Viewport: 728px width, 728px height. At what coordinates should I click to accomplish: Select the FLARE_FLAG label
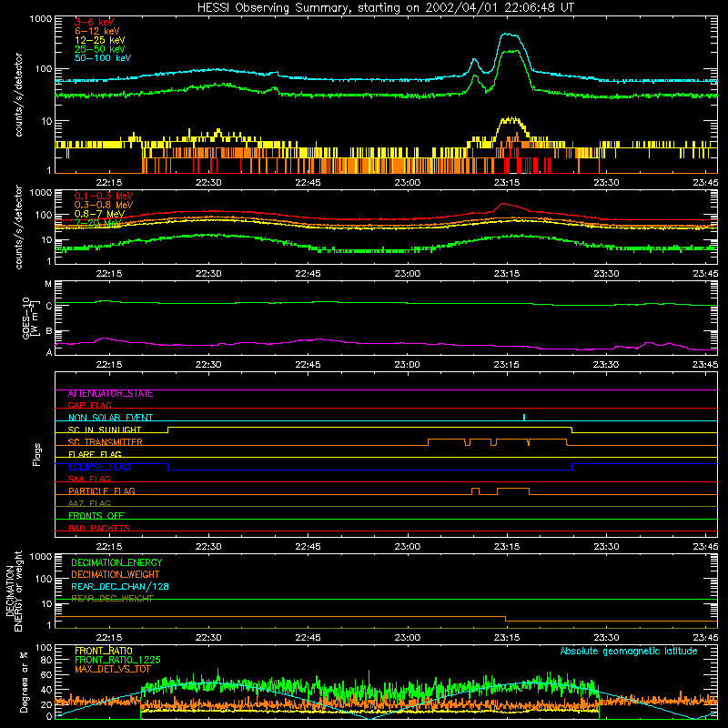pyautogui.click(x=95, y=454)
